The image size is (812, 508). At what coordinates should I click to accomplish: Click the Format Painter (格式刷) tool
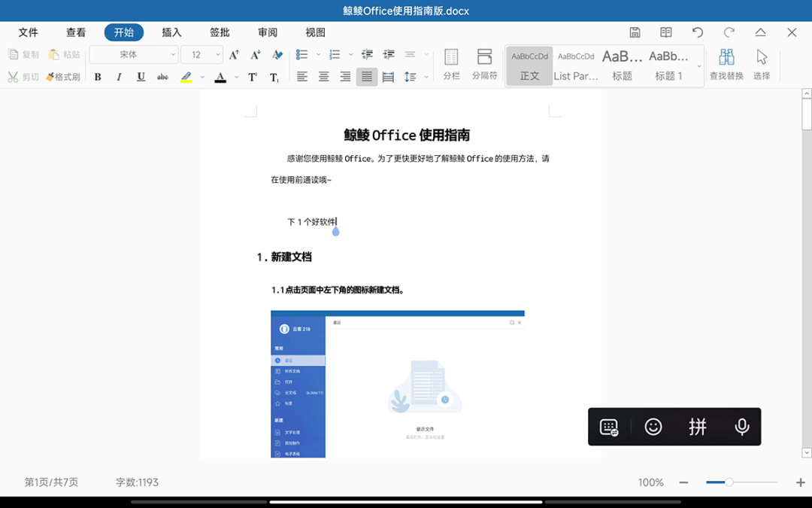point(63,77)
